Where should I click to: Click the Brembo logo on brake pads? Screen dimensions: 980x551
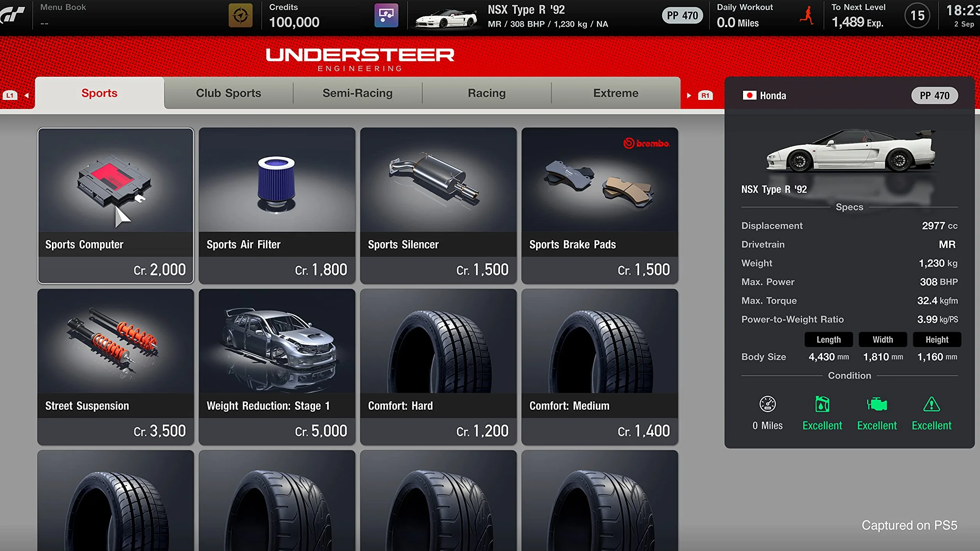tap(647, 143)
